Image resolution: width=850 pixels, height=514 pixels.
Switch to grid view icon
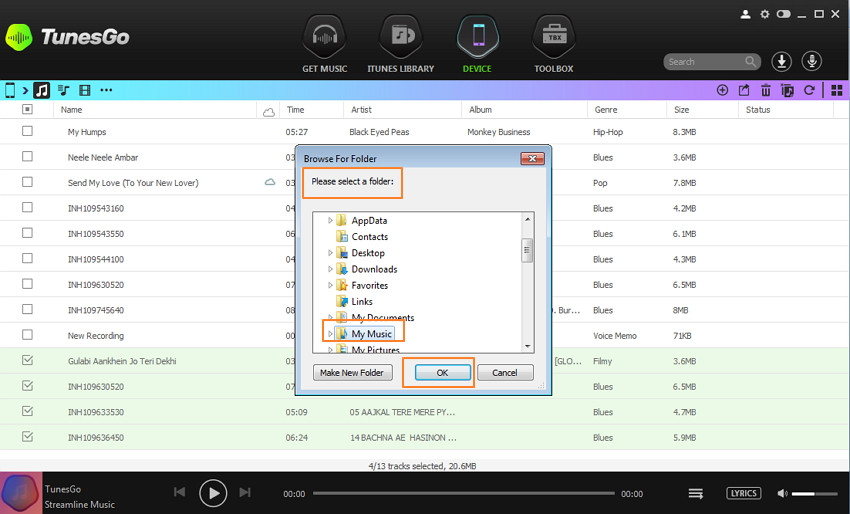pyautogui.click(x=837, y=90)
